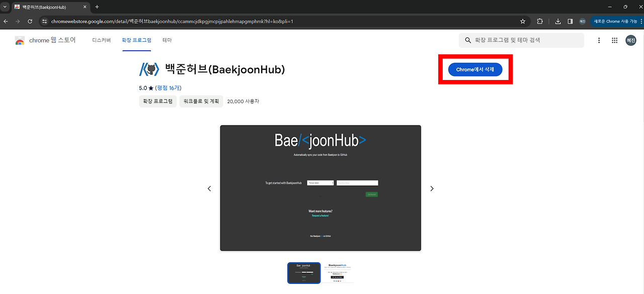Select the second white screenshot thumbnail
644x294 pixels.
pos(338,273)
